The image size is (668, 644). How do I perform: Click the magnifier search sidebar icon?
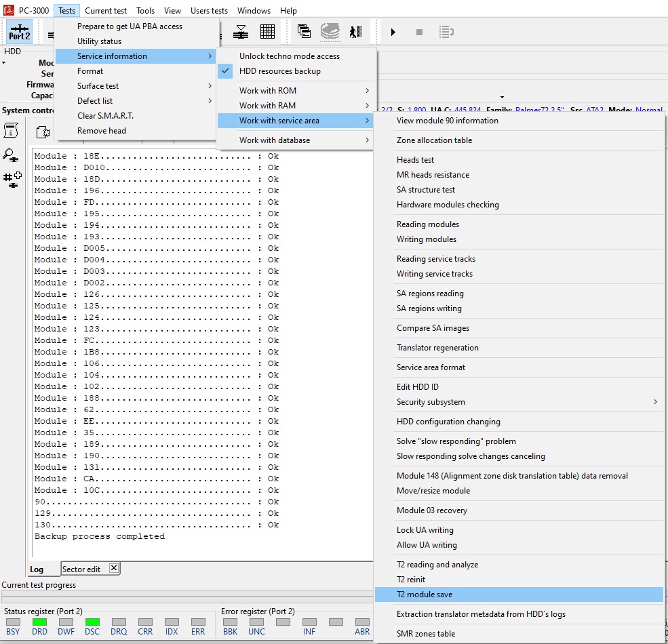[12, 156]
